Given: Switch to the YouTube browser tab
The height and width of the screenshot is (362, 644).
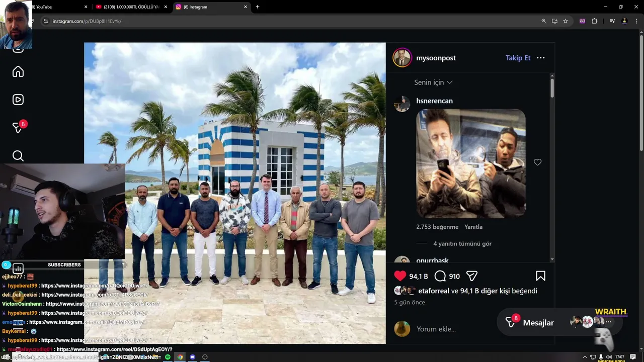Looking at the screenshot, I should (50, 7).
